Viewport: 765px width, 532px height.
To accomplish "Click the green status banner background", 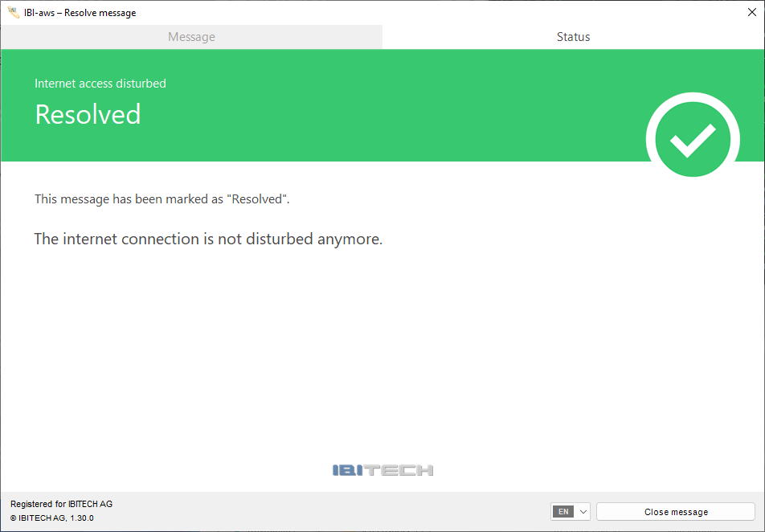I will tap(402, 104).
